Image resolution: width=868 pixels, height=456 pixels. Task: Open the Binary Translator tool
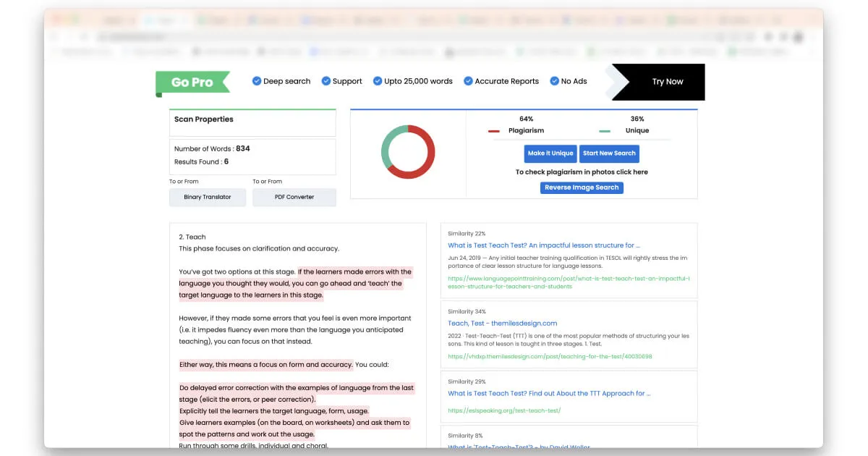(x=208, y=197)
